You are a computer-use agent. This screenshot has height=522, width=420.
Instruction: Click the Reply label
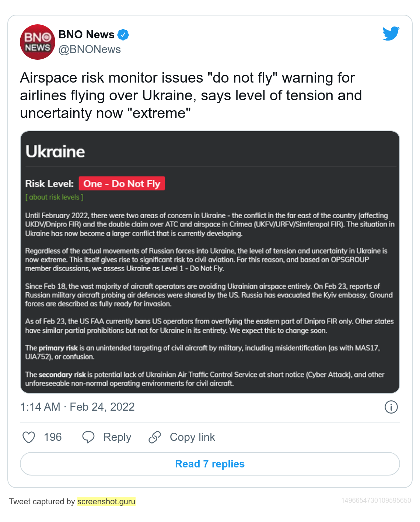coord(117,437)
